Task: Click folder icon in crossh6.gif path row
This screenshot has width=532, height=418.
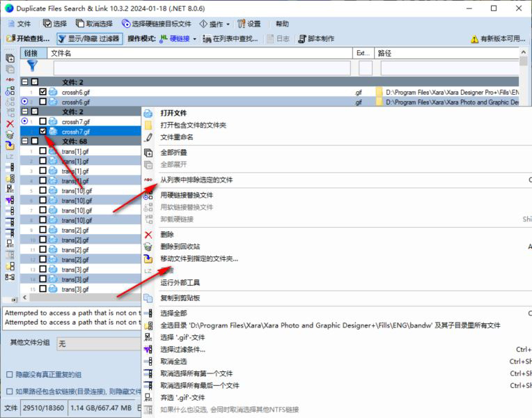Action: (x=380, y=92)
